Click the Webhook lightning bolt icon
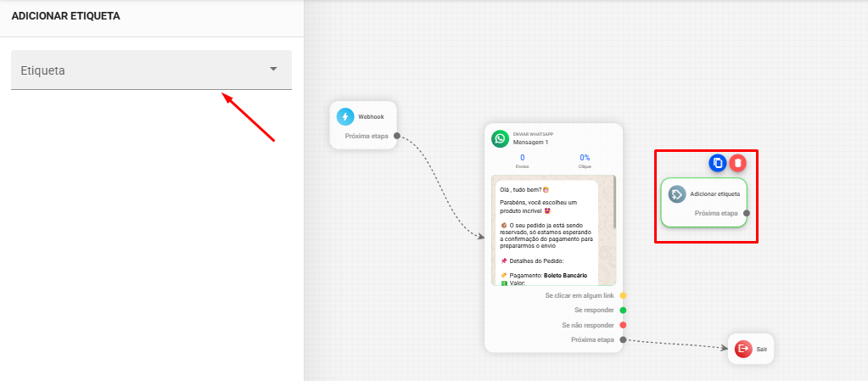The height and width of the screenshot is (381, 868). [345, 117]
